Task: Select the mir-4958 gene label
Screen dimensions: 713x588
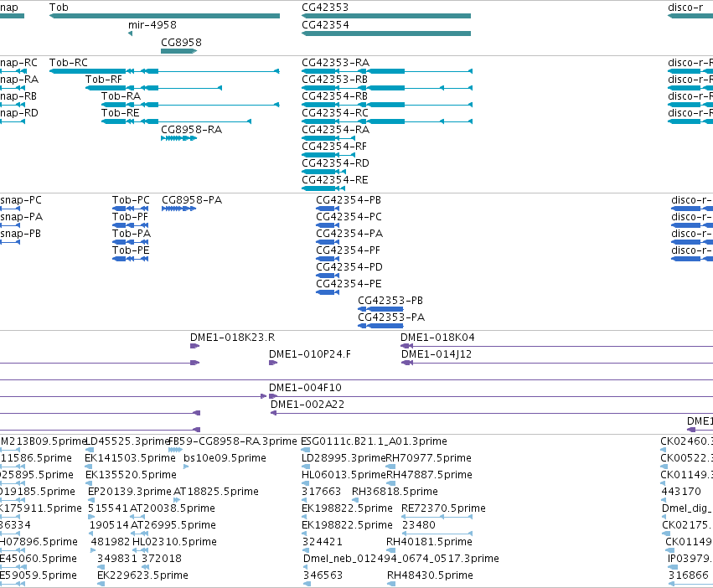Action: coord(152,25)
